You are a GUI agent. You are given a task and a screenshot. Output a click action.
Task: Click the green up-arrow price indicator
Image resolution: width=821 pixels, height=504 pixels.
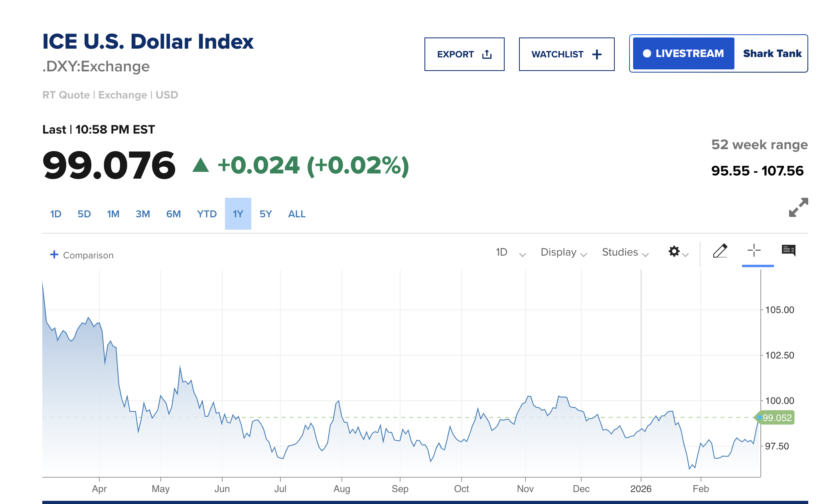[x=201, y=165]
